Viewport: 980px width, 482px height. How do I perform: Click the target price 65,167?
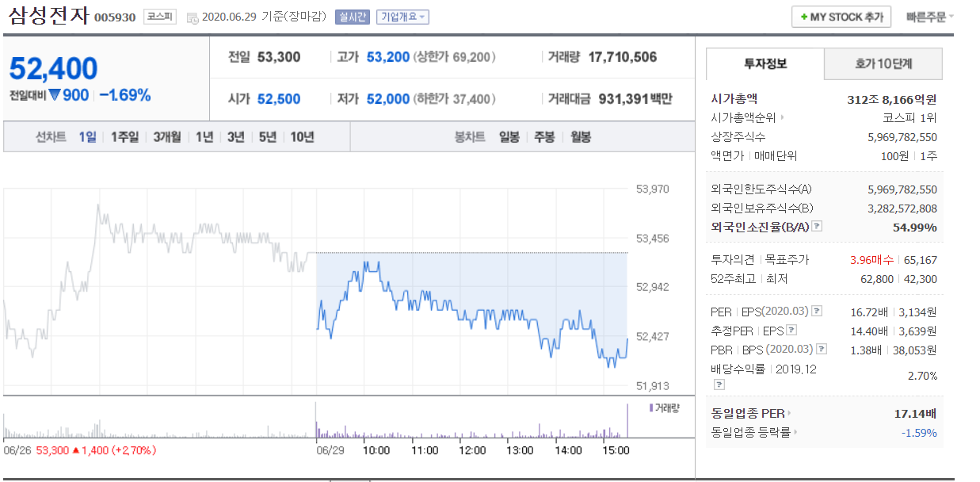point(920,260)
